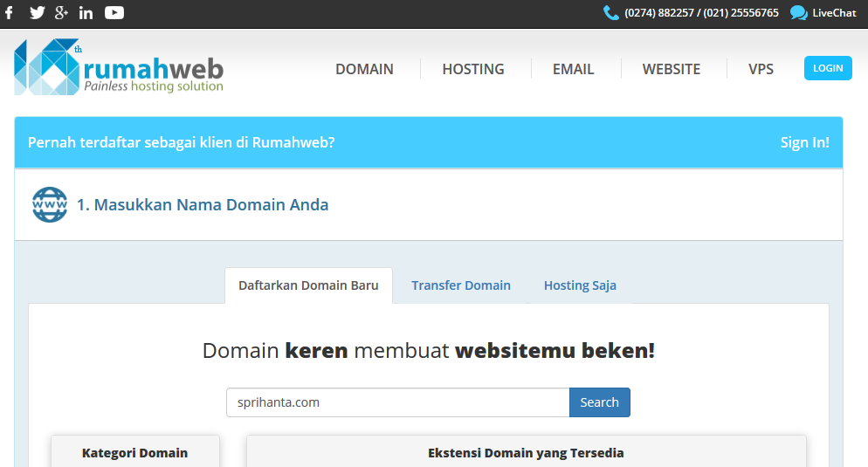This screenshot has width=868, height=467.
Task: Click the Rumahweb logo
Action: click(x=119, y=67)
